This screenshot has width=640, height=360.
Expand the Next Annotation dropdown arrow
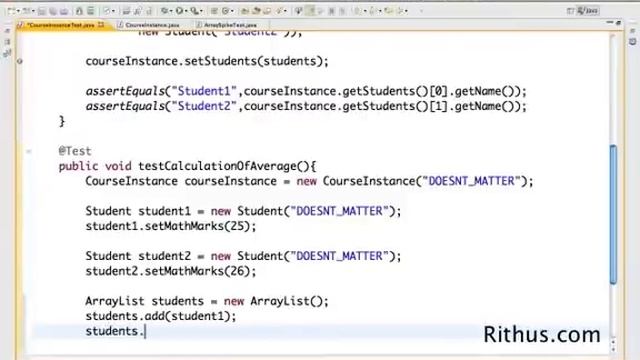pyautogui.click(x=365, y=11)
